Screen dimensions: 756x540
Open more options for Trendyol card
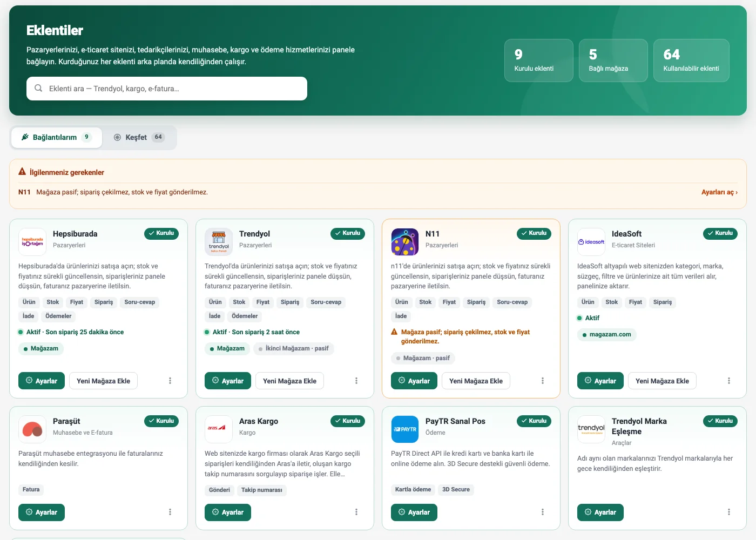click(x=356, y=381)
